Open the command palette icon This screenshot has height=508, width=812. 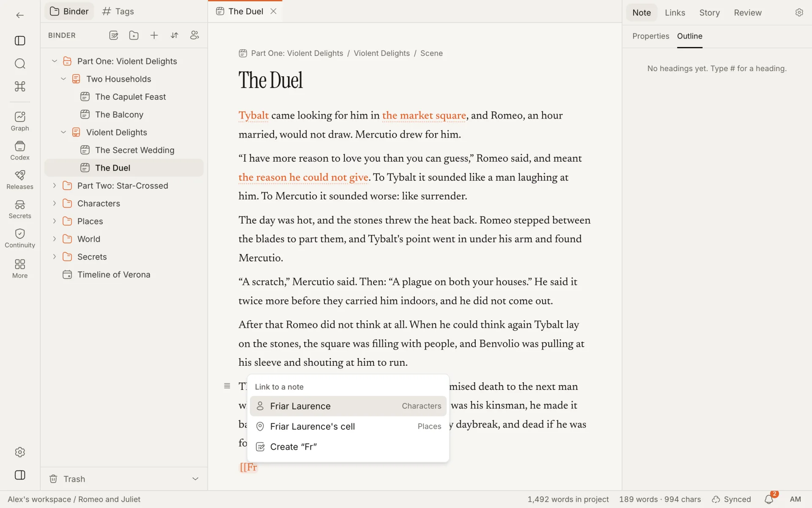pyautogui.click(x=20, y=86)
